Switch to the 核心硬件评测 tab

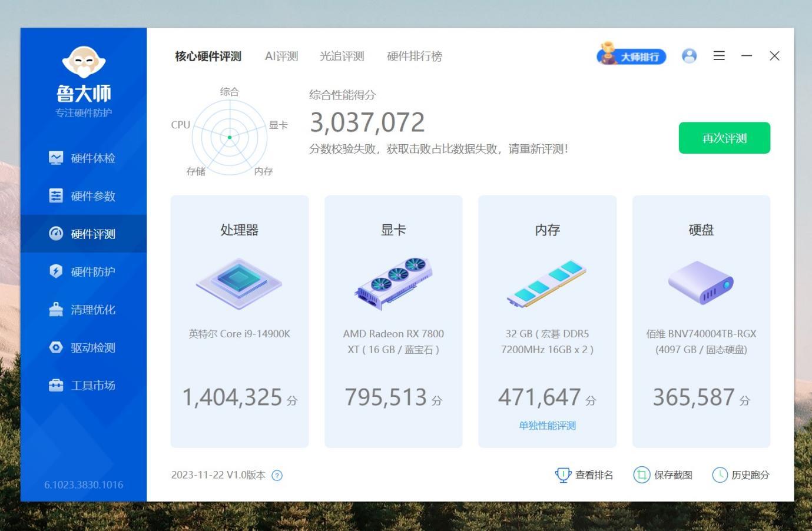(x=208, y=57)
